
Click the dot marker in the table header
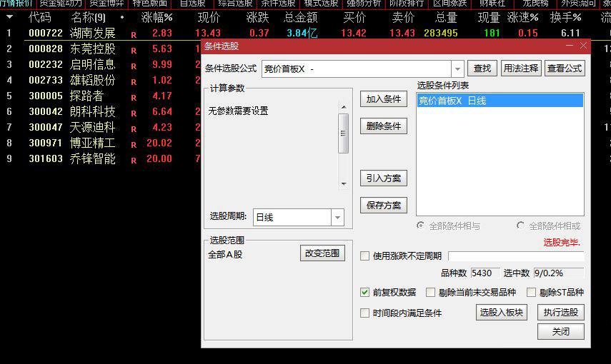point(122,18)
